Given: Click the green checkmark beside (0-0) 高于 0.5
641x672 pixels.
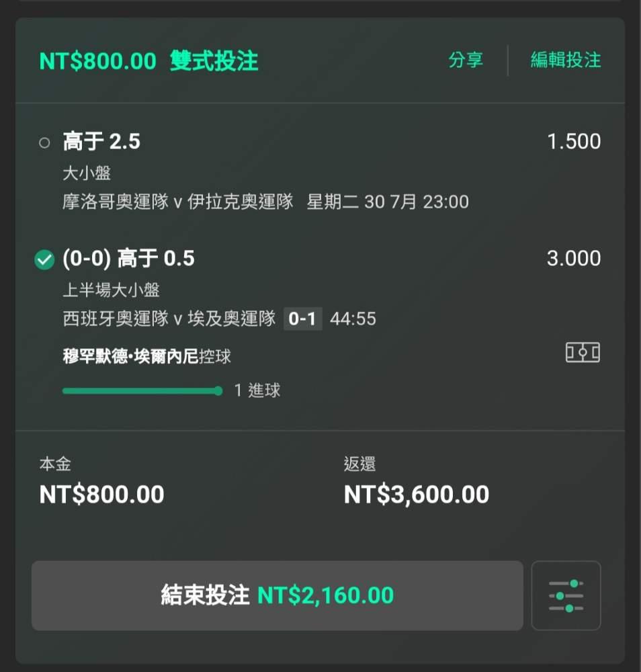Looking at the screenshot, I should (x=44, y=259).
